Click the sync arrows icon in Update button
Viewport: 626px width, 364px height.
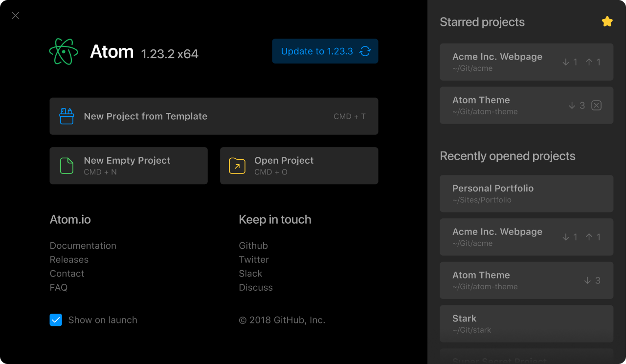click(x=365, y=51)
